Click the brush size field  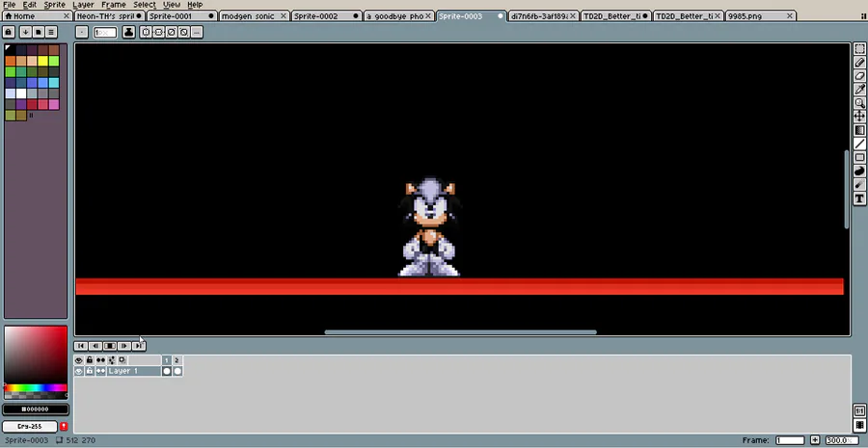point(104,32)
